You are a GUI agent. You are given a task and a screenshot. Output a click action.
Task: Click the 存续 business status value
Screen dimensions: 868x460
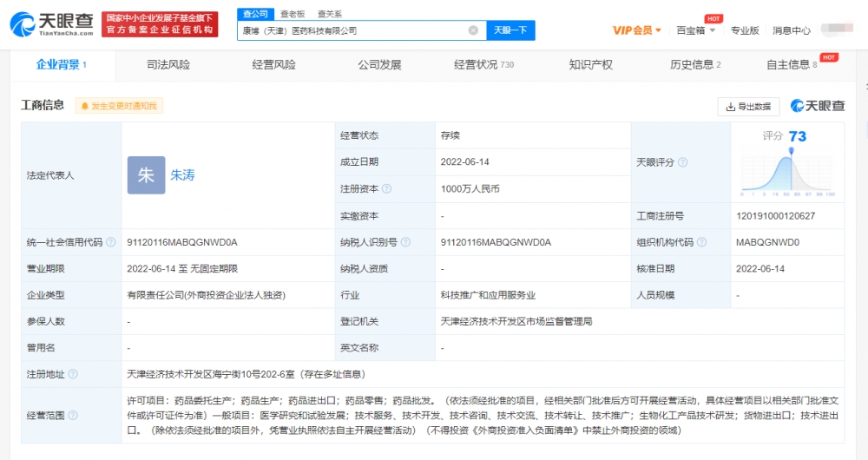(x=450, y=135)
